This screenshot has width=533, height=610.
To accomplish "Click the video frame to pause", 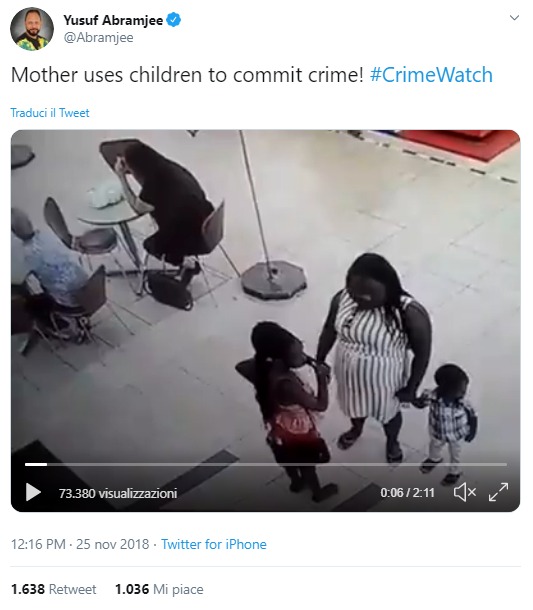I will coord(265,296).
